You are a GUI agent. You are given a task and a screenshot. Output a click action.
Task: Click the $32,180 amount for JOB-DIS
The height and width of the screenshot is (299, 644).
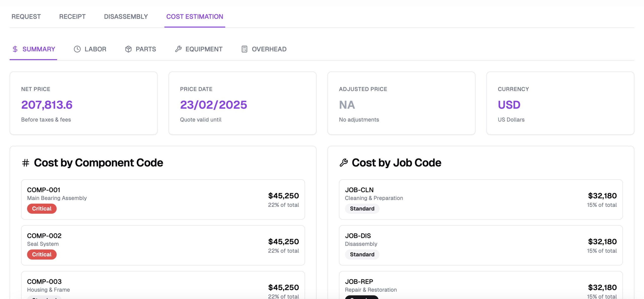602,241
